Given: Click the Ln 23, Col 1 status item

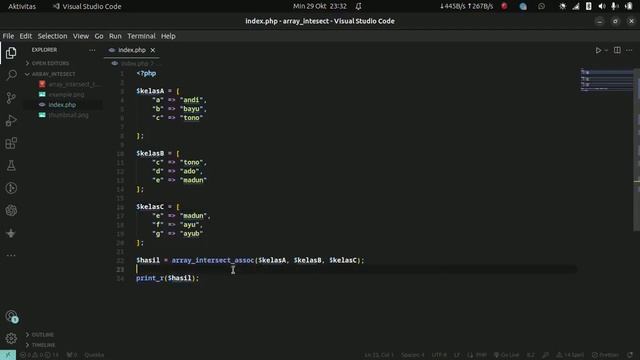Looking at the screenshot, I should [x=379, y=355].
